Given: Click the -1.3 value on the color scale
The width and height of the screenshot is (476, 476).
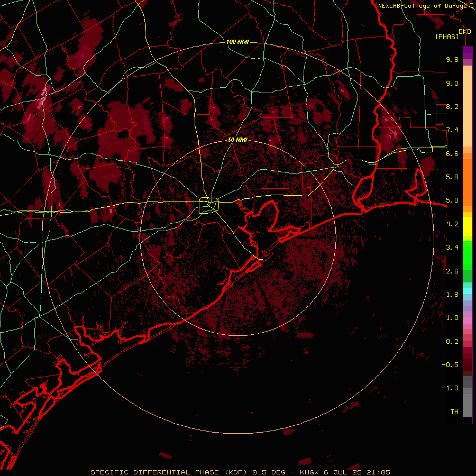Looking at the screenshot, I should point(450,388).
